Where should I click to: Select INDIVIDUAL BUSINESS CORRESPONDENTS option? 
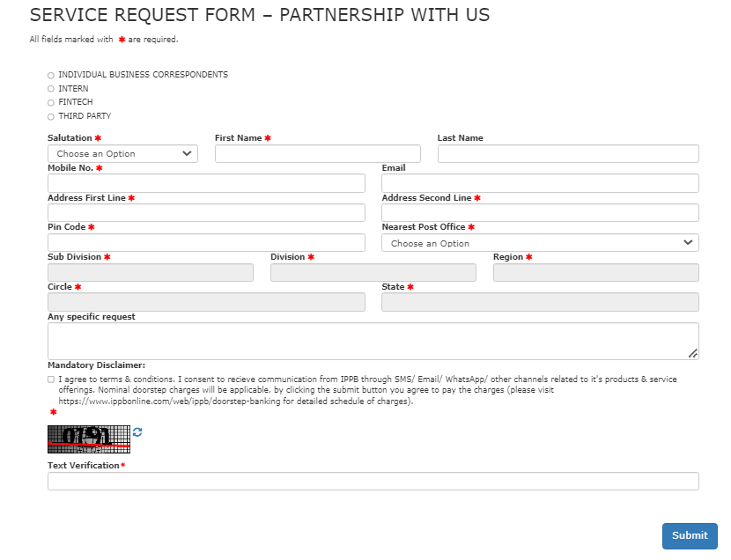[x=50, y=75]
